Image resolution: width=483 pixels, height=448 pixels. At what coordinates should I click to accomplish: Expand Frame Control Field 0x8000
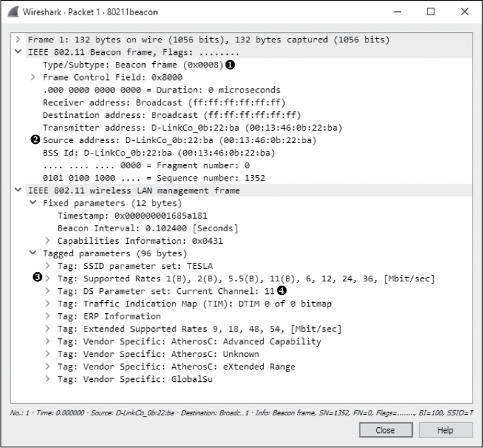point(33,77)
